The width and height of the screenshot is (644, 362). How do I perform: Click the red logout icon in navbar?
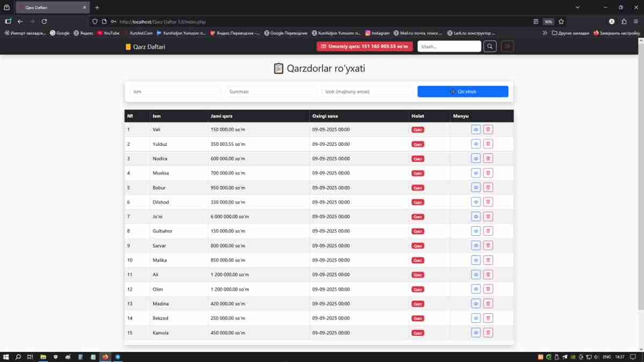[x=507, y=47]
